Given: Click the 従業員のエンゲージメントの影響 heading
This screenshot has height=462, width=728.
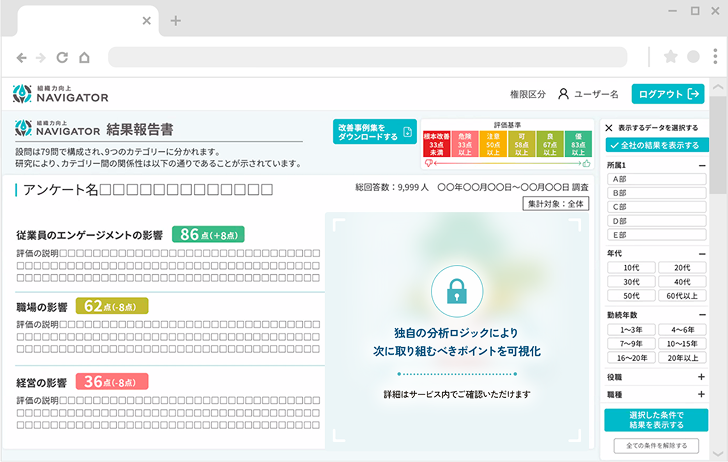Looking at the screenshot, I should click(90, 235).
